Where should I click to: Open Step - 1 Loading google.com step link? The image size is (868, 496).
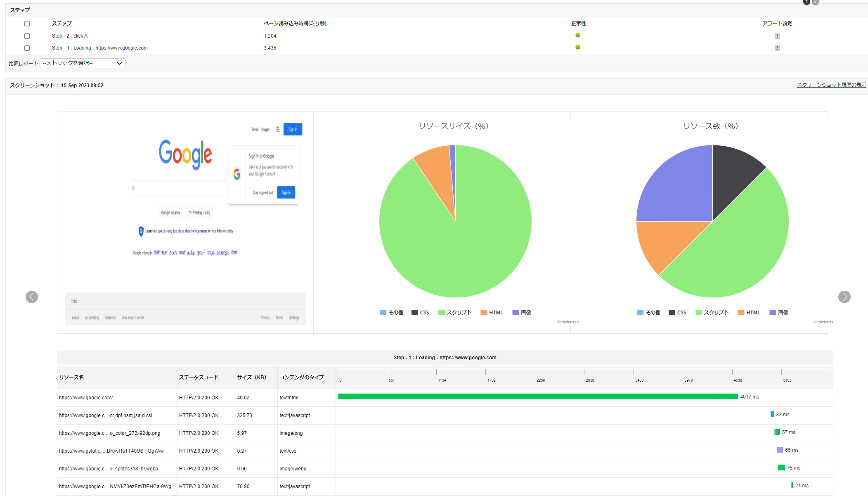pyautogui.click(x=99, y=48)
